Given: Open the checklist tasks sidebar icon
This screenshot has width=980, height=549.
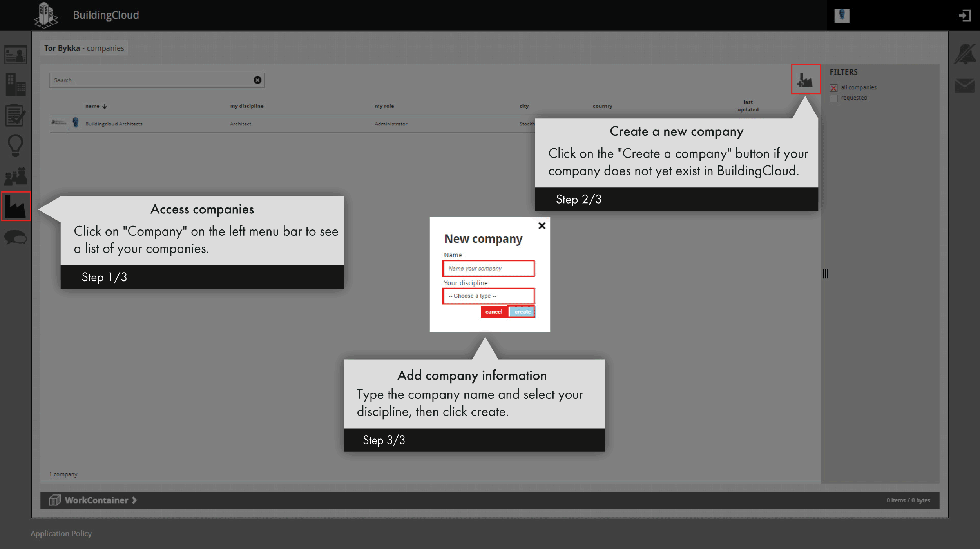Looking at the screenshot, I should tap(16, 115).
